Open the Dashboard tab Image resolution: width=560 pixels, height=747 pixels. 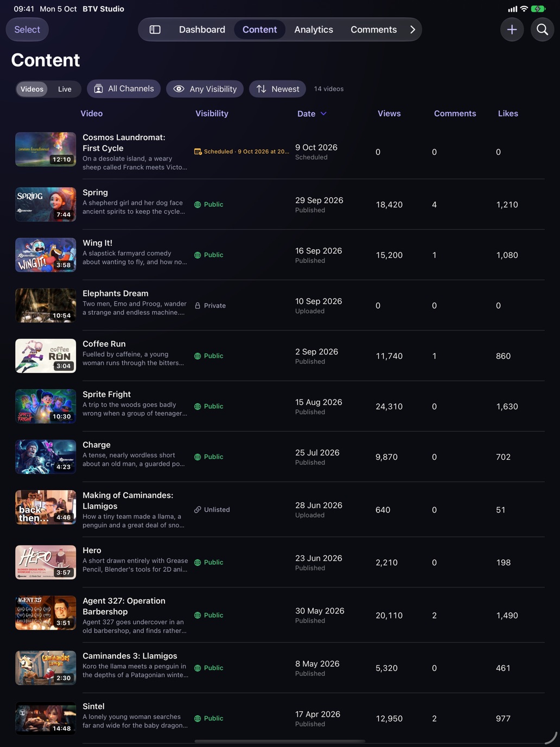click(x=202, y=30)
